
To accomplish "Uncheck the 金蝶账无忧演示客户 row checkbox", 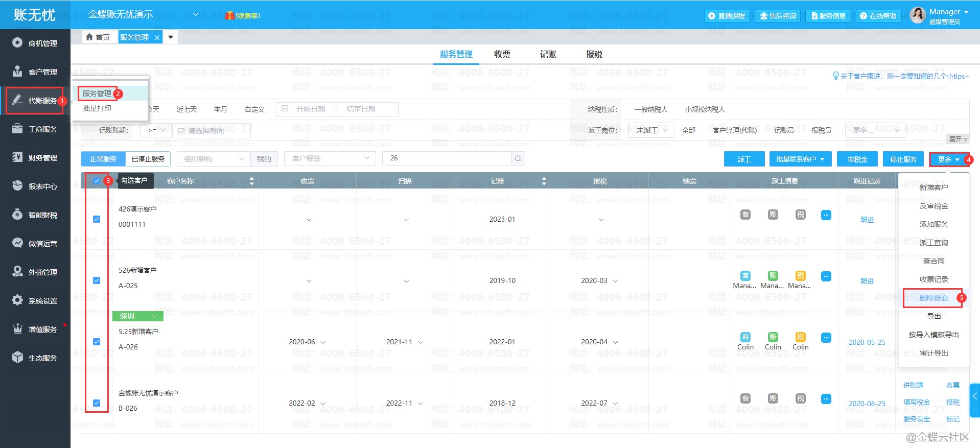I will point(97,403).
